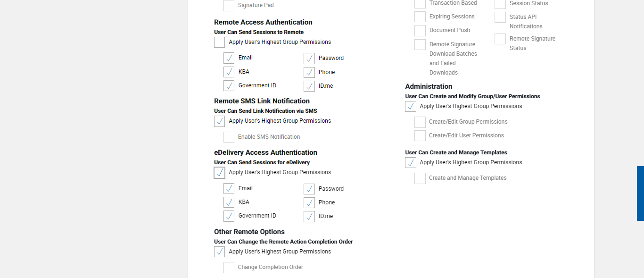The width and height of the screenshot is (644, 278).
Task: Tick the Enable SMS Notification checkbox
Action: pyautogui.click(x=229, y=137)
